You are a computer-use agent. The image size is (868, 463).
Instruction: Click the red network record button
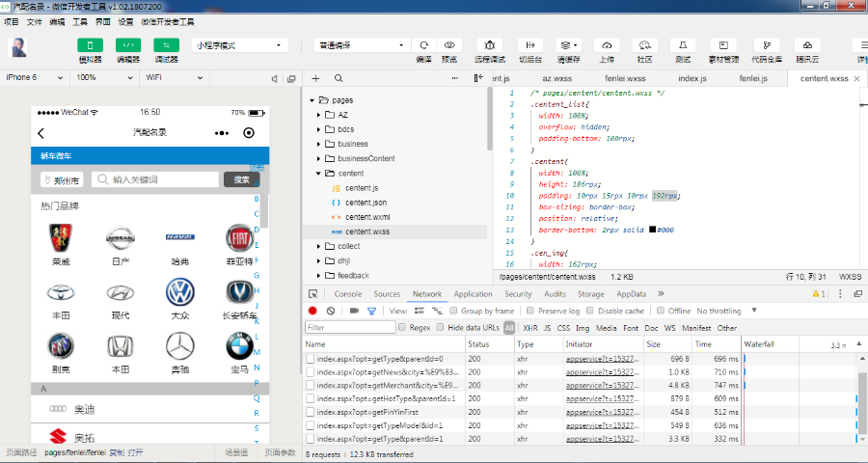[x=312, y=311]
